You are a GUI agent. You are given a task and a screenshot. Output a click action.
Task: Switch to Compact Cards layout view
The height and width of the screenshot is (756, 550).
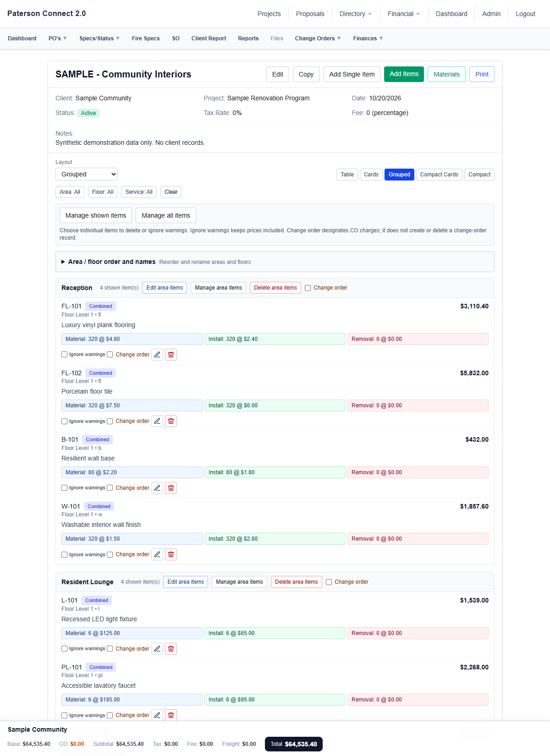pos(439,175)
